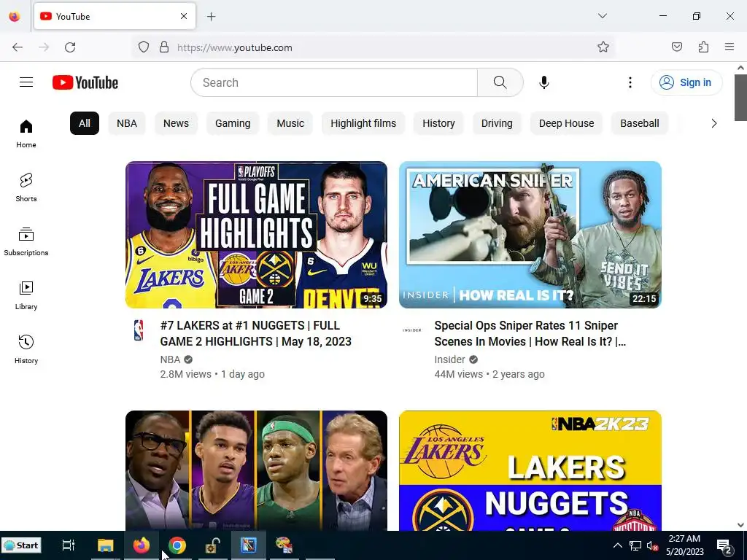Viewport: 747px width, 560px height.
Task: Open Subscriptions in the sidebar
Action: [26, 242]
